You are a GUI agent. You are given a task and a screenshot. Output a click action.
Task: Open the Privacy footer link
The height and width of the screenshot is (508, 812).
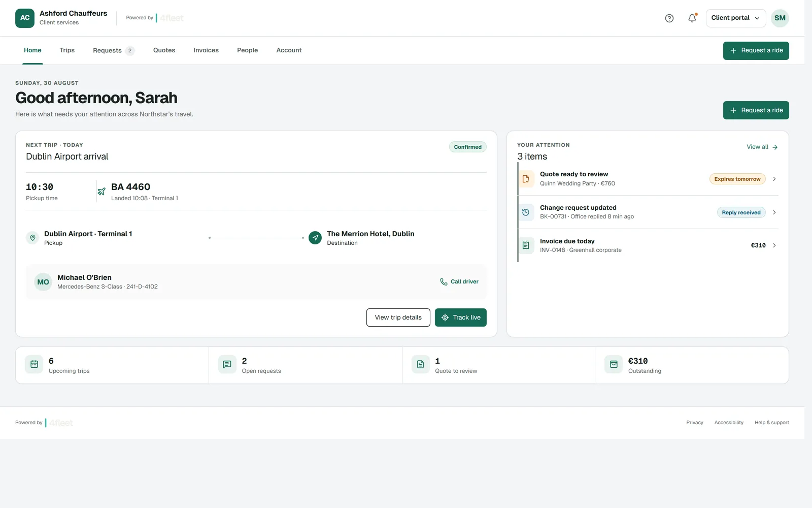(x=695, y=423)
